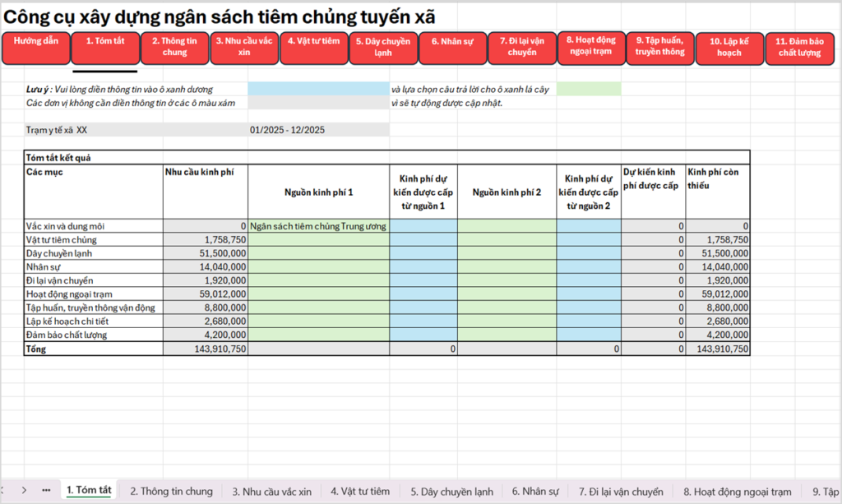
Task: Click the ellipsis for hidden sheet tabs
Action: coord(46,490)
